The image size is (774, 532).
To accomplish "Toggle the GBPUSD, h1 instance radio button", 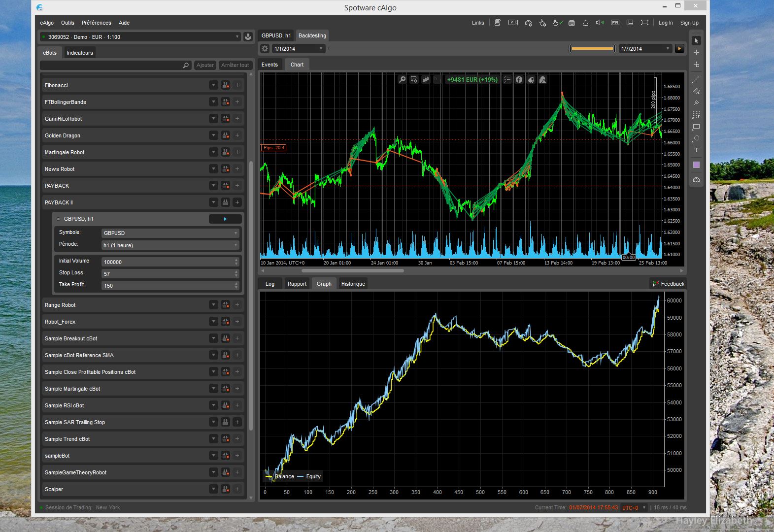I will [x=58, y=219].
